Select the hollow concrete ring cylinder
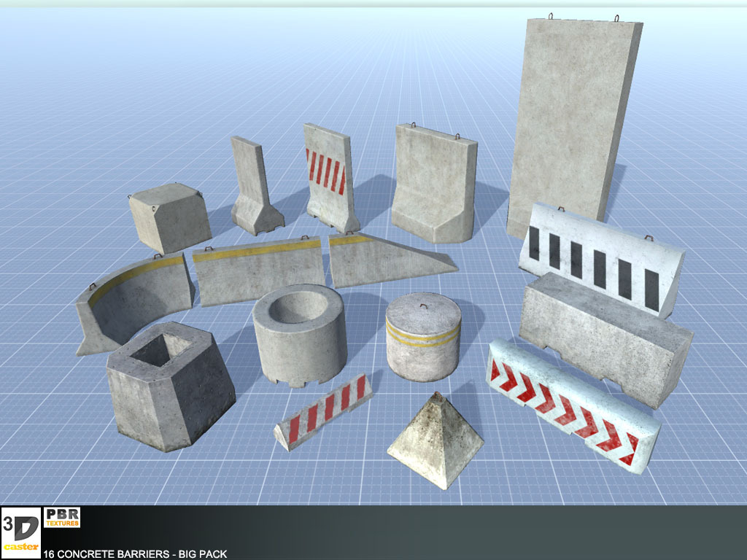This screenshot has height=560, width=747. (299, 335)
